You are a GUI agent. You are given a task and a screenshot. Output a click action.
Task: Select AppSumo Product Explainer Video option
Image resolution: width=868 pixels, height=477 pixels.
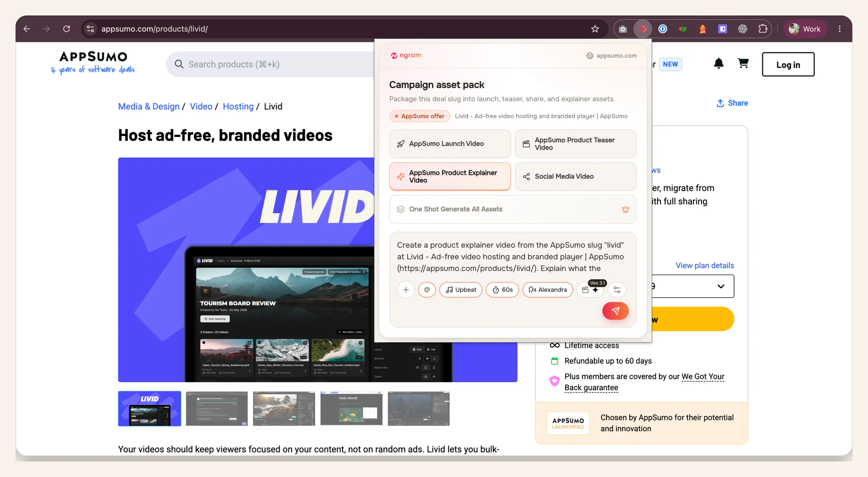[x=450, y=176]
